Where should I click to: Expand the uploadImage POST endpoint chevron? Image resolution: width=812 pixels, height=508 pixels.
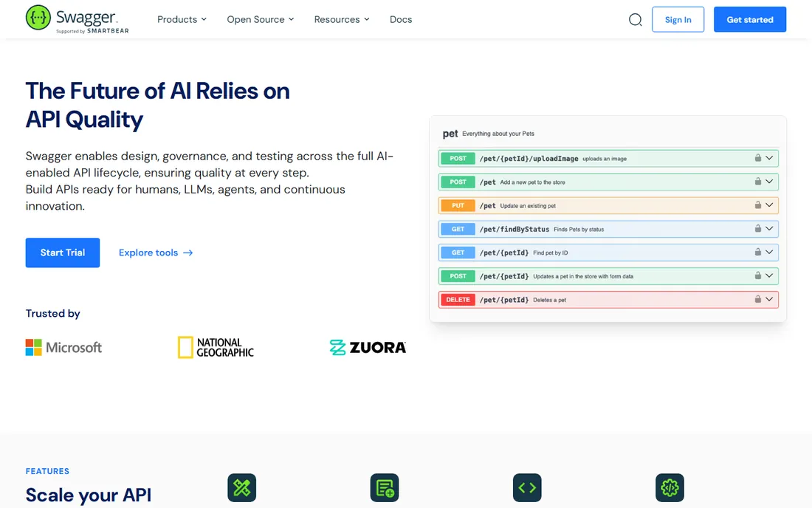point(769,158)
